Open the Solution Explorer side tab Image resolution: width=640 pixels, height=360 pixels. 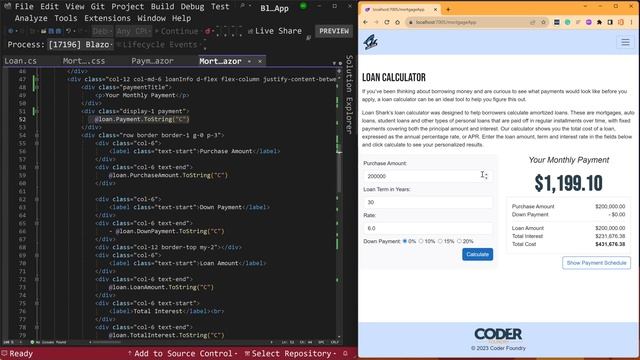tap(349, 94)
